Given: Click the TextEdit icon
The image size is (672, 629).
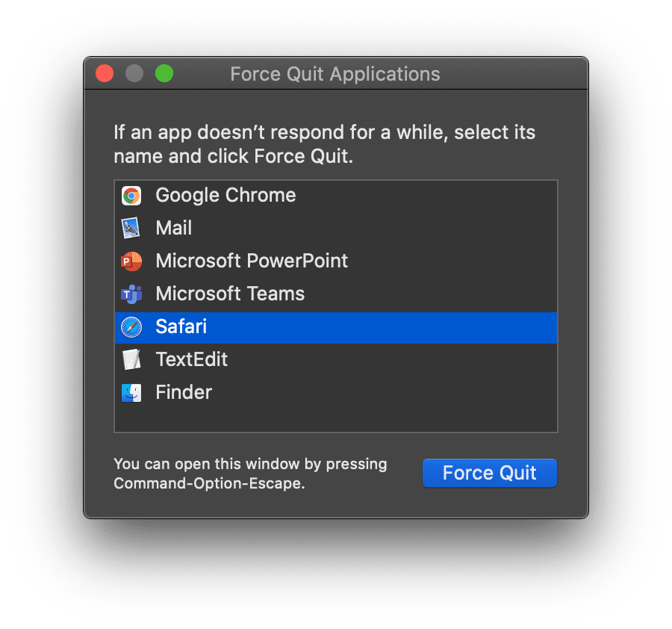Looking at the screenshot, I should (132, 359).
